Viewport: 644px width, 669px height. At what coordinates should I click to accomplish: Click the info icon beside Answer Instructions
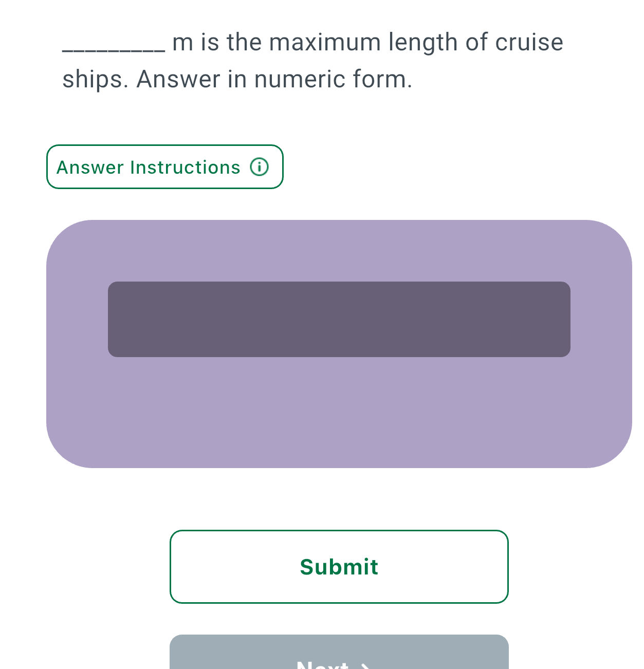[x=260, y=167]
